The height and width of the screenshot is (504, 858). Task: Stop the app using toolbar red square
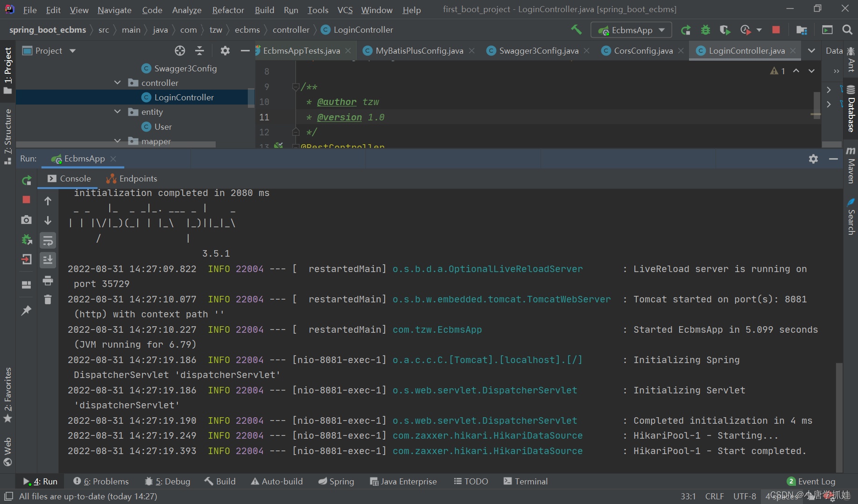[776, 30]
